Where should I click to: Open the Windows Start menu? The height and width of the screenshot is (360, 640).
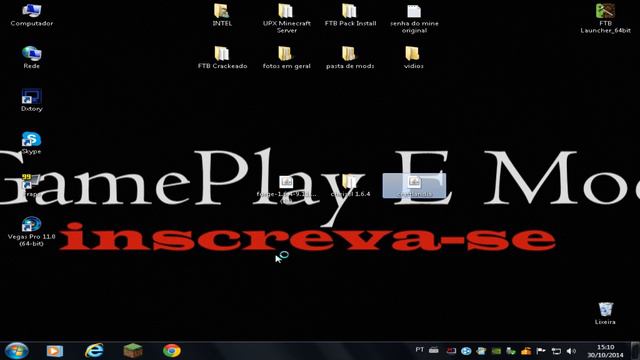[16, 351]
